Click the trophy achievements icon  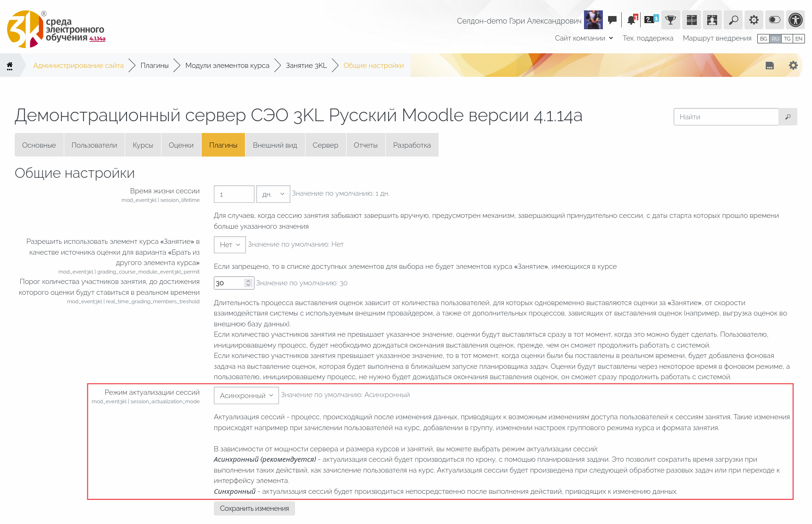[x=670, y=20]
